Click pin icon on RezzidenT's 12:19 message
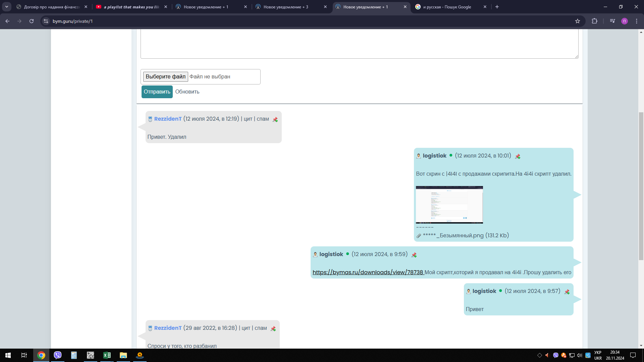The image size is (644, 362). [275, 120]
